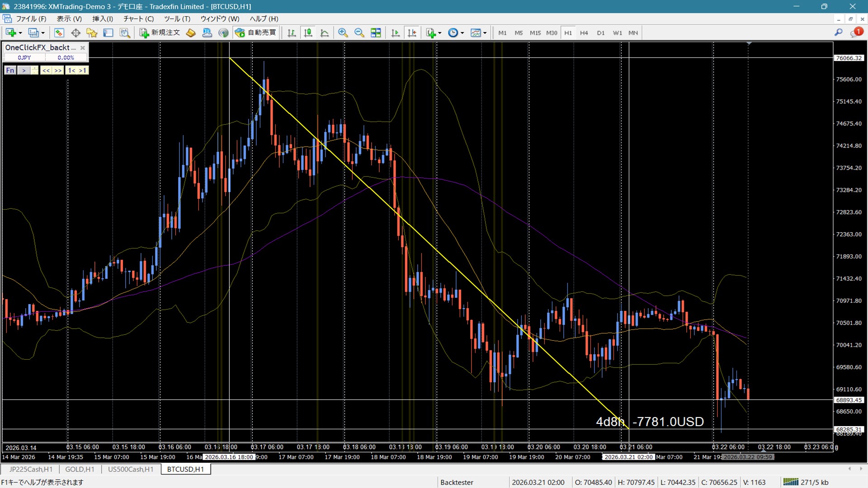Viewport: 868px width, 488px height.
Task: Expand the templates dropdown arrow
Action: [x=485, y=33]
